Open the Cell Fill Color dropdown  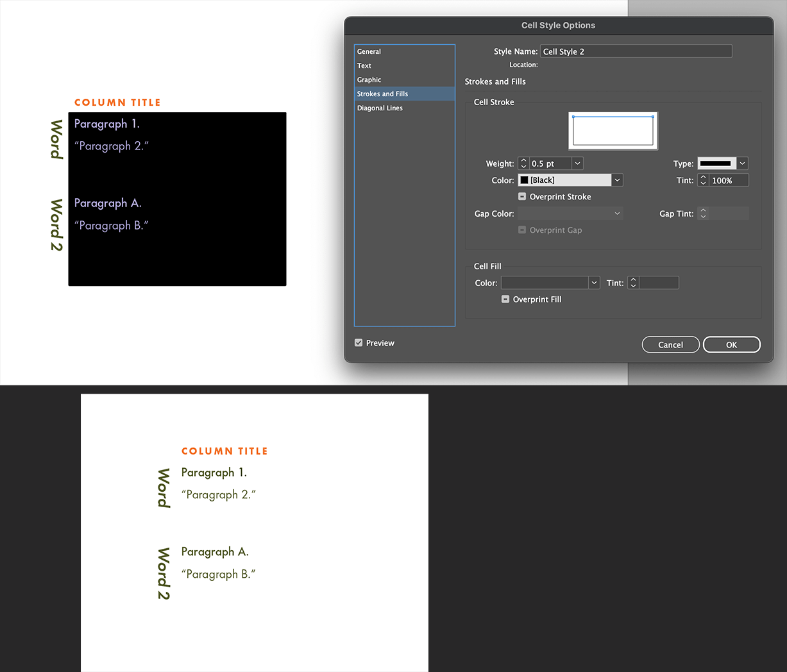[x=593, y=282]
